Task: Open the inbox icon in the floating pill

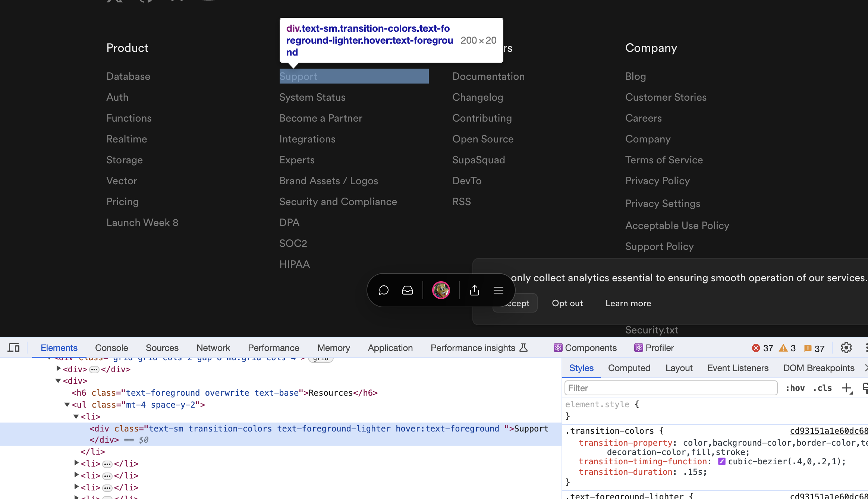Action: tap(407, 290)
